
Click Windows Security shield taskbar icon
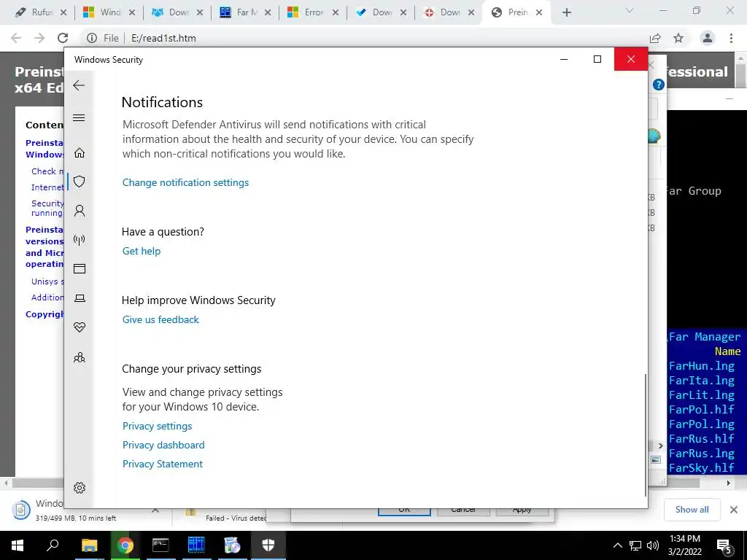[x=268, y=545]
